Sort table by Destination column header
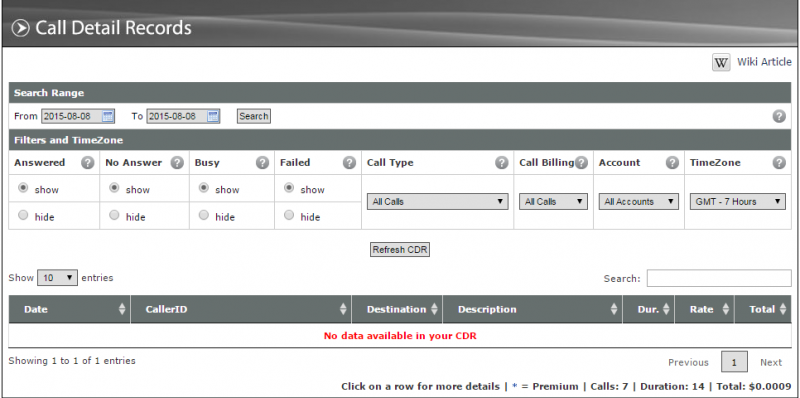The height and width of the screenshot is (398, 800). tap(397, 309)
